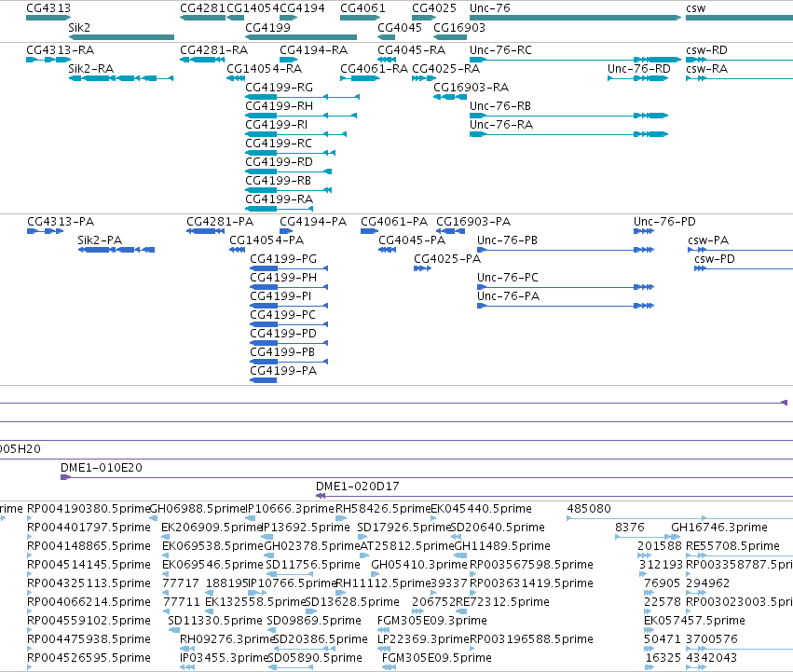Select transcript csw-RA
The height and width of the screenshot is (672, 793).
click(739, 78)
